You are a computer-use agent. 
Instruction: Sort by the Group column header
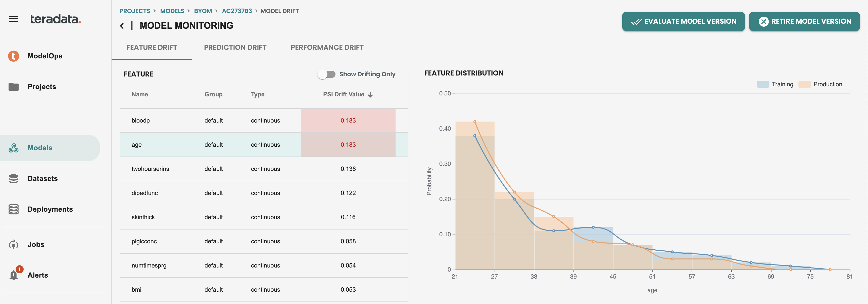coord(213,94)
